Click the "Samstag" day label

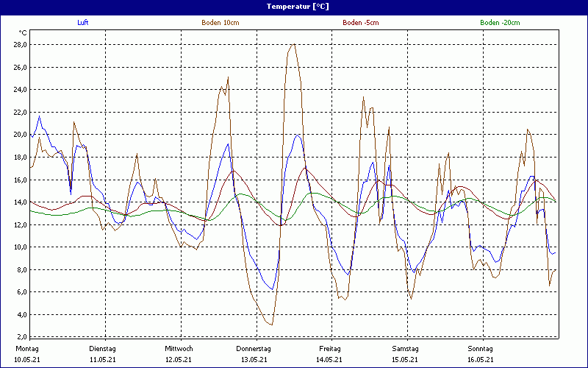[406, 349]
